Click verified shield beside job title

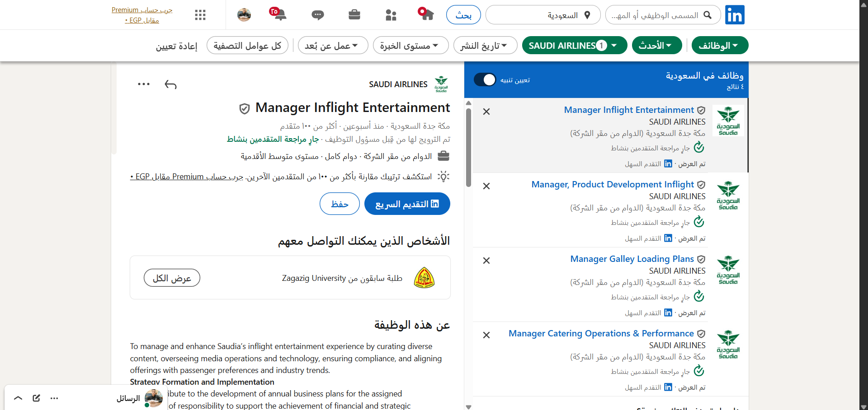(x=245, y=108)
